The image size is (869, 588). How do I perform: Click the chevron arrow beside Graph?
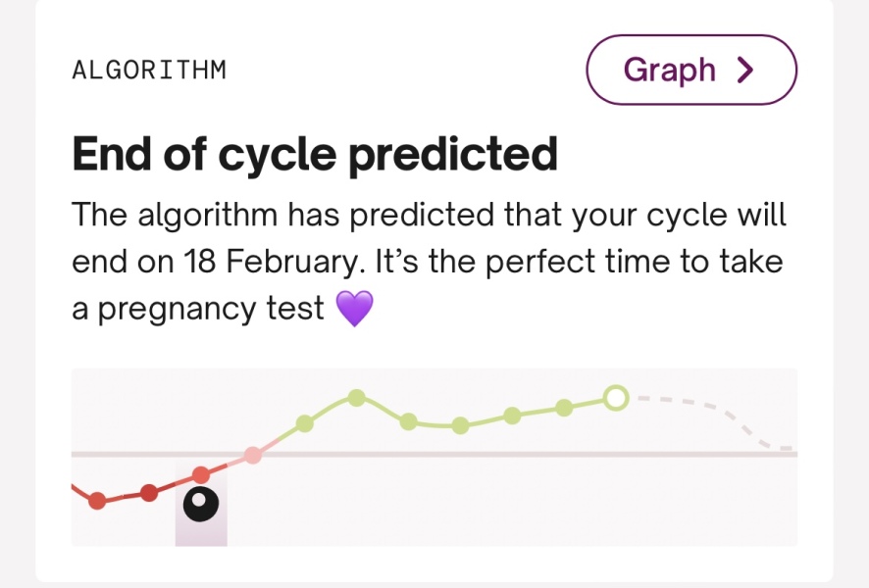[746, 70]
